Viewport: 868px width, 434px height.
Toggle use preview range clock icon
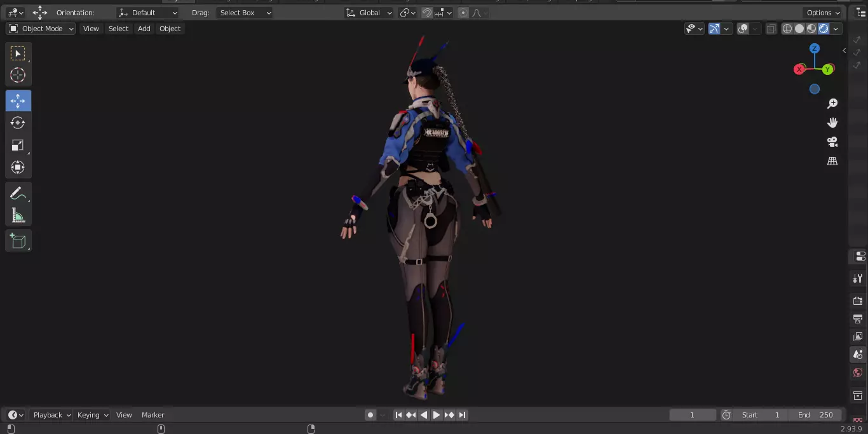(x=726, y=415)
